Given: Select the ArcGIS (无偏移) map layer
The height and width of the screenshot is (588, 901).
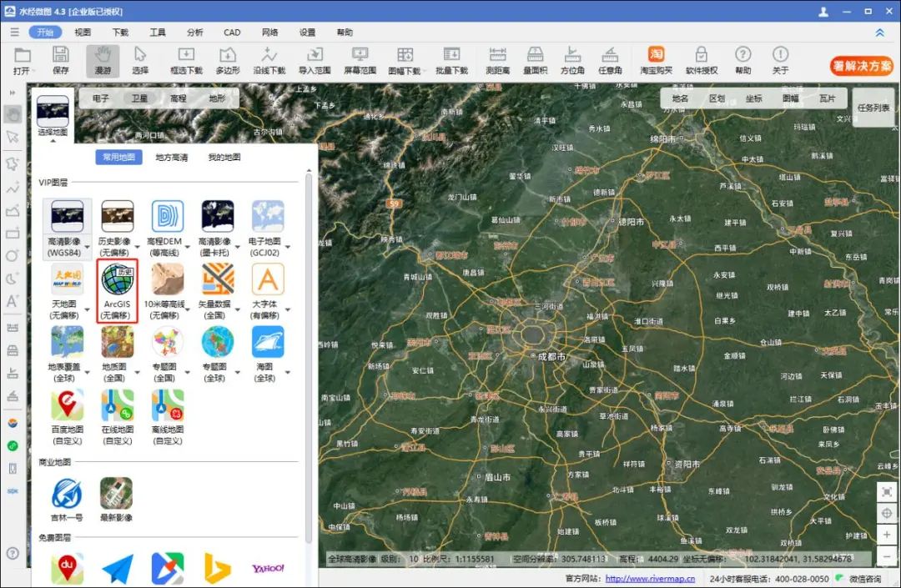Looking at the screenshot, I should [118, 290].
